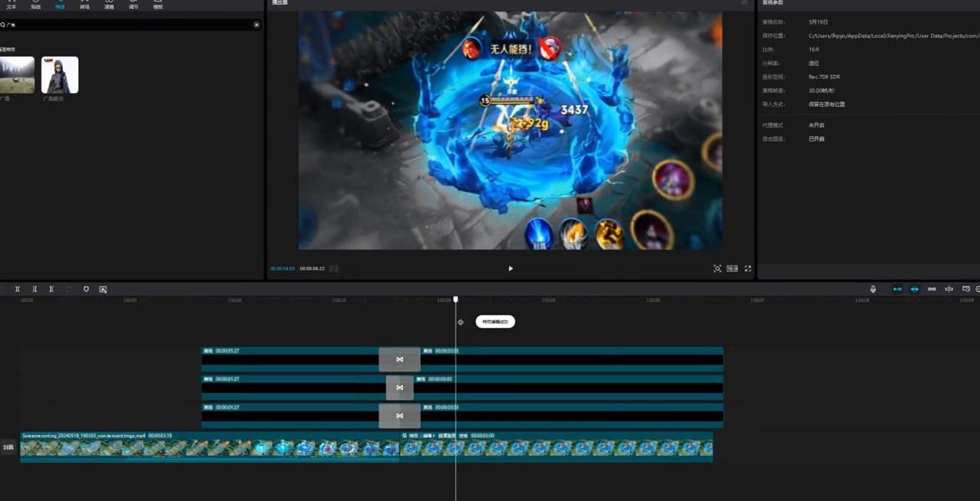Click the 00:07 mark on the timeline ruler
The image size is (980, 501).
[757, 301]
